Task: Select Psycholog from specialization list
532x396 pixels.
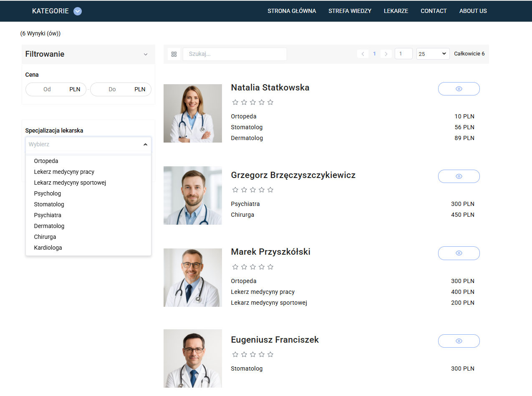Action: [48, 193]
